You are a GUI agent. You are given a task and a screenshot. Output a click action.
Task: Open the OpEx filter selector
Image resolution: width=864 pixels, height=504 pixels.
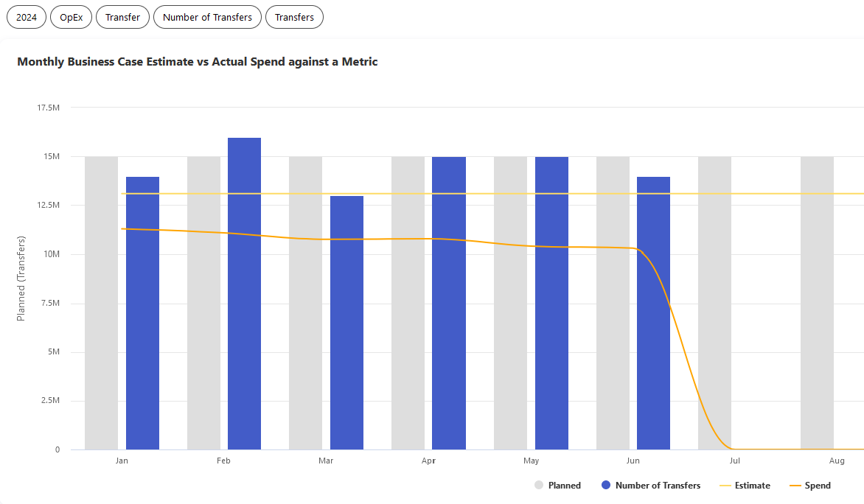[71, 17]
